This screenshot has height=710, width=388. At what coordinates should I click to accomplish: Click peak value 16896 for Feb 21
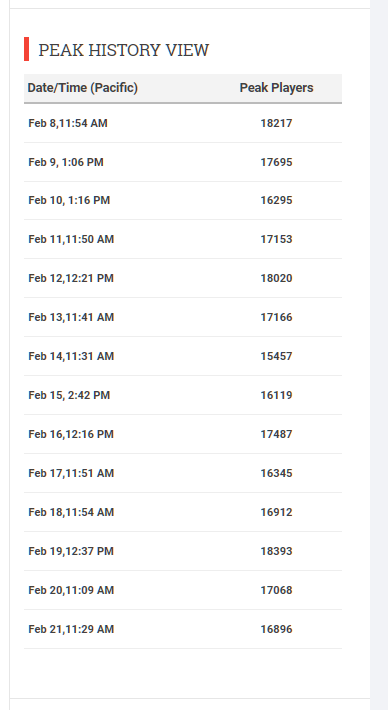pyautogui.click(x=276, y=628)
